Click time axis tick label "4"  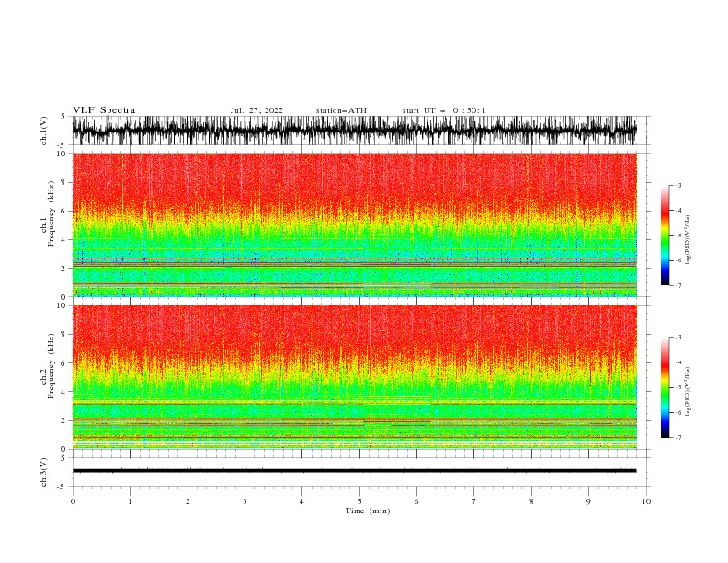tap(301, 501)
